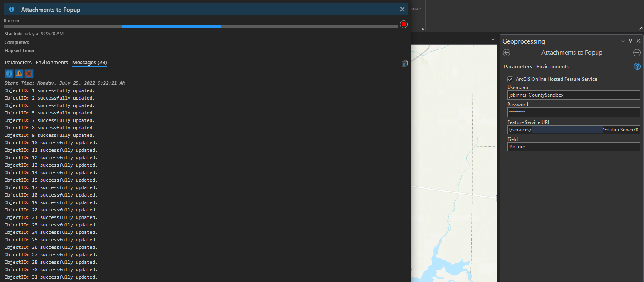Navigate back in the Geoprocessing pane
The image size is (644, 282).
point(506,53)
